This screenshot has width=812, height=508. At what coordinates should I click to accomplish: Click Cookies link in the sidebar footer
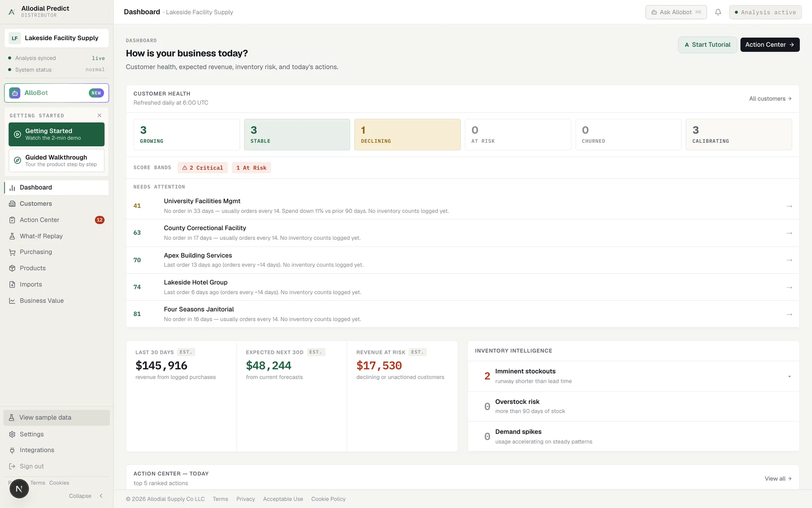pos(59,483)
